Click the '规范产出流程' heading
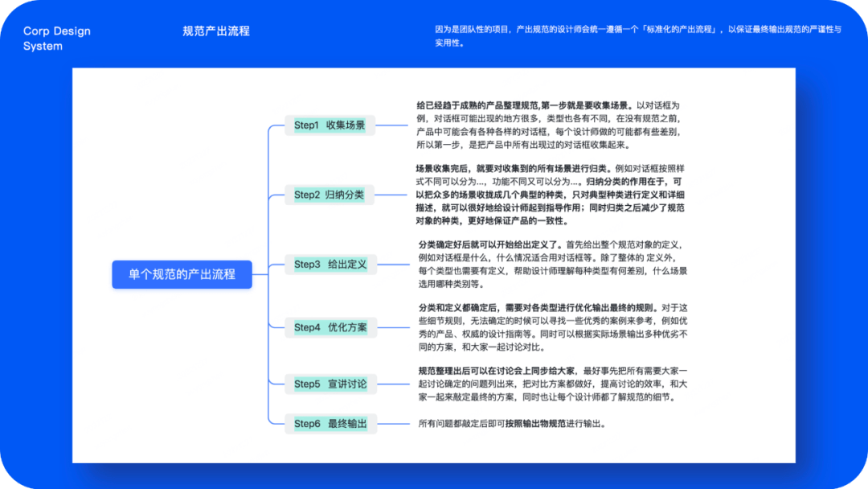This screenshot has height=489, width=868. 216,31
